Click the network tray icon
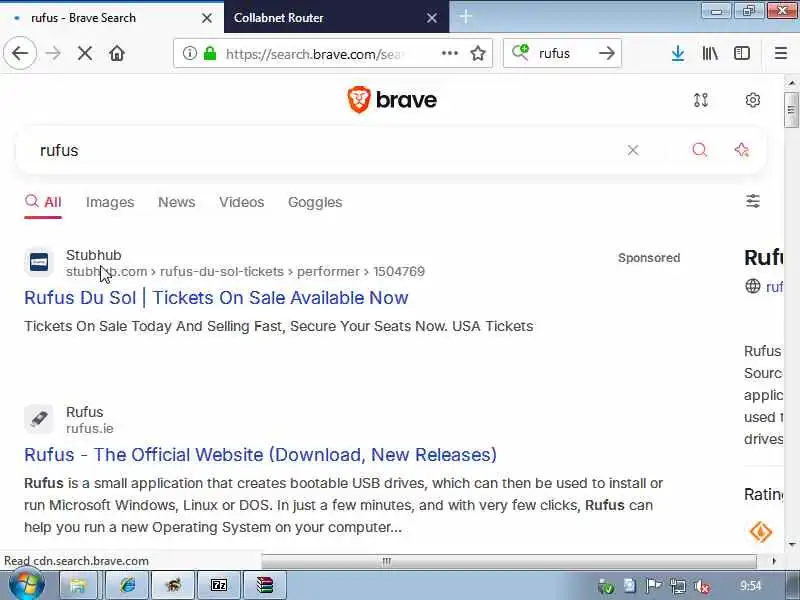The height and width of the screenshot is (600, 800). pos(678,586)
